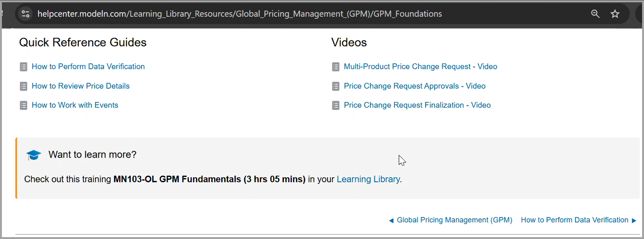The width and height of the screenshot is (644, 239).
Task: Click document icon beside How to Review Price Details
Action: 24,86
